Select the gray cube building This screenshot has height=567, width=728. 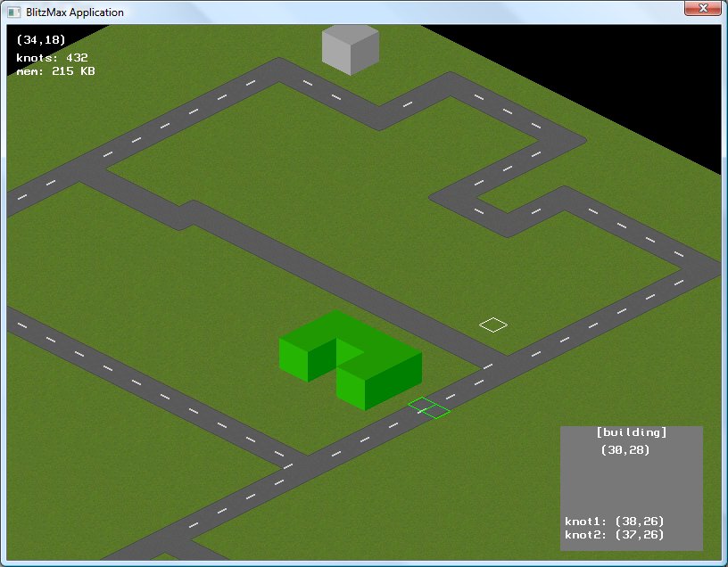pyautogui.click(x=351, y=50)
